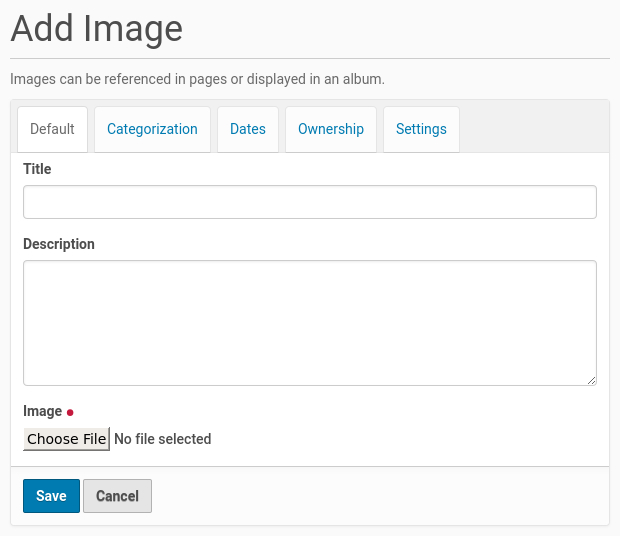
Task: Click the red required indicator dot
Action: pos(70,412)
